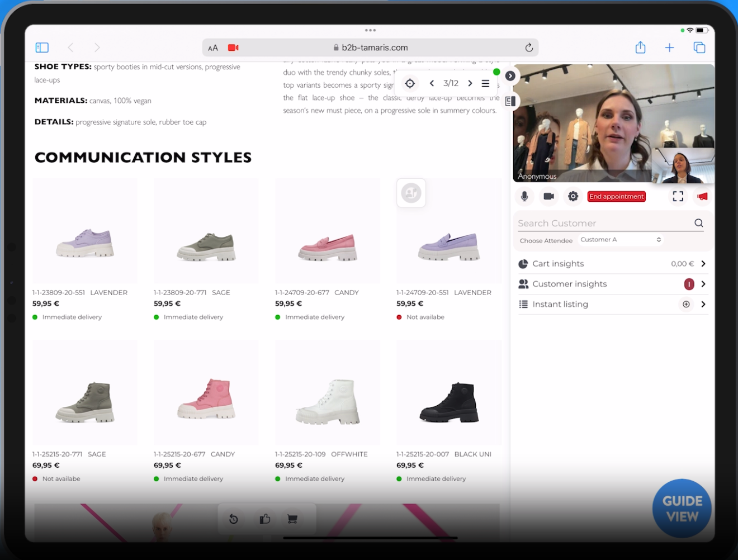738x560 pixels.
Task: Open Safari Share menu
Action: pos(640,48)
